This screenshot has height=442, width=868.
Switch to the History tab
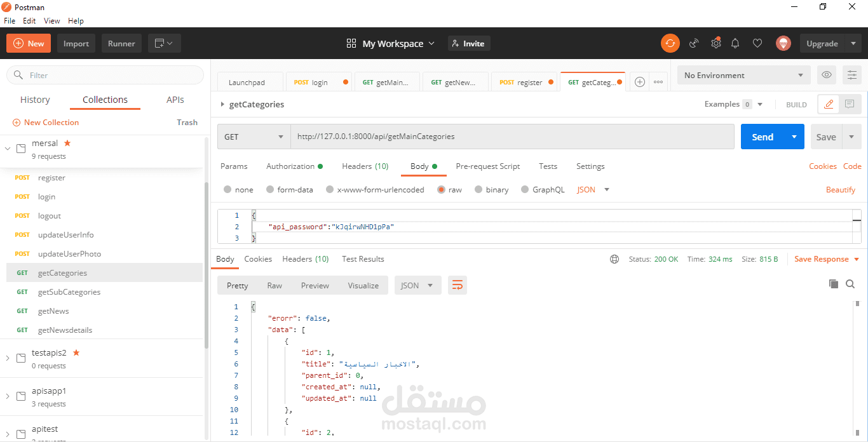[35, 100]
